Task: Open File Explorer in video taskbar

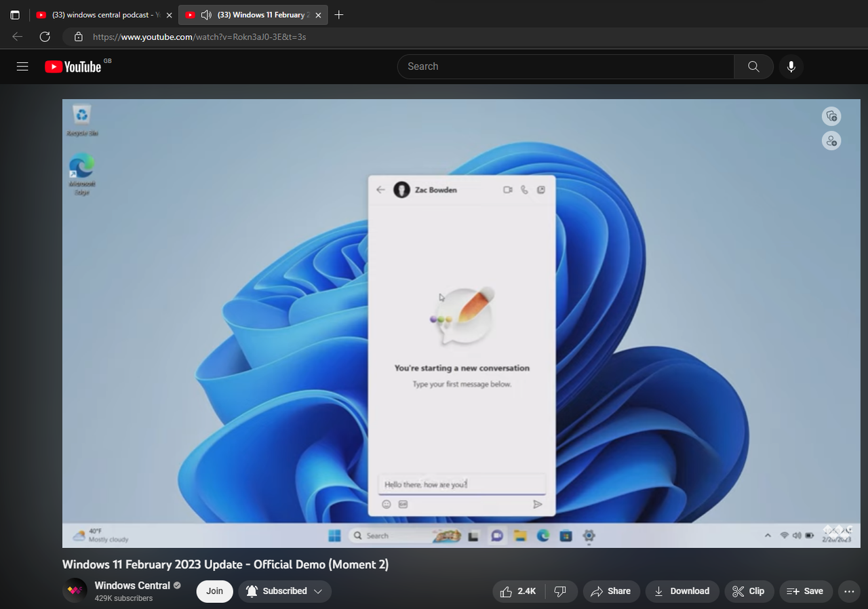Action: click(x=520, y=536)
